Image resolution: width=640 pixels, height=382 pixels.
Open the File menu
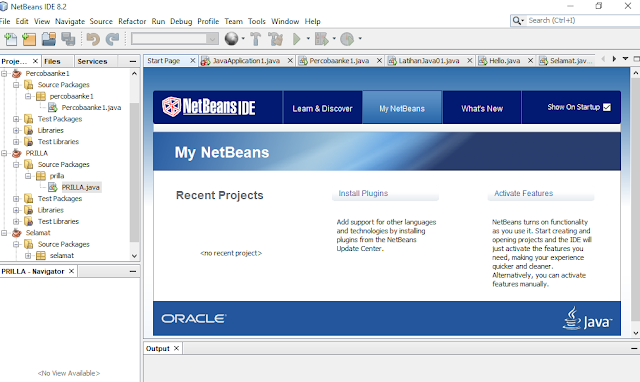[5, 21]
